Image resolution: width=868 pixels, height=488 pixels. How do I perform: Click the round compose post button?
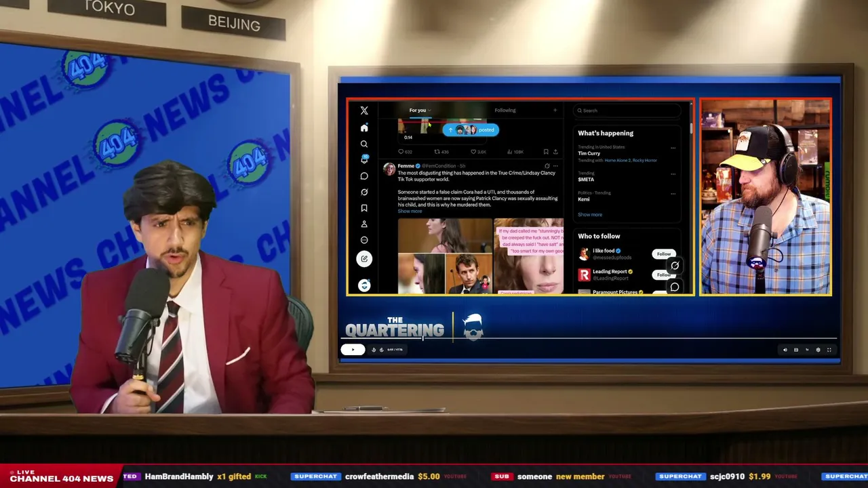tap(364, 258)
